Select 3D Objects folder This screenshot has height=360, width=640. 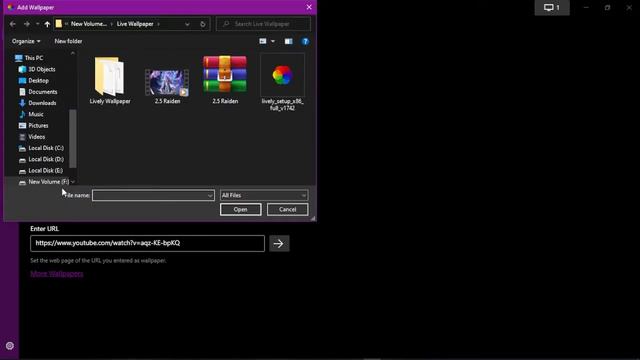42,69
